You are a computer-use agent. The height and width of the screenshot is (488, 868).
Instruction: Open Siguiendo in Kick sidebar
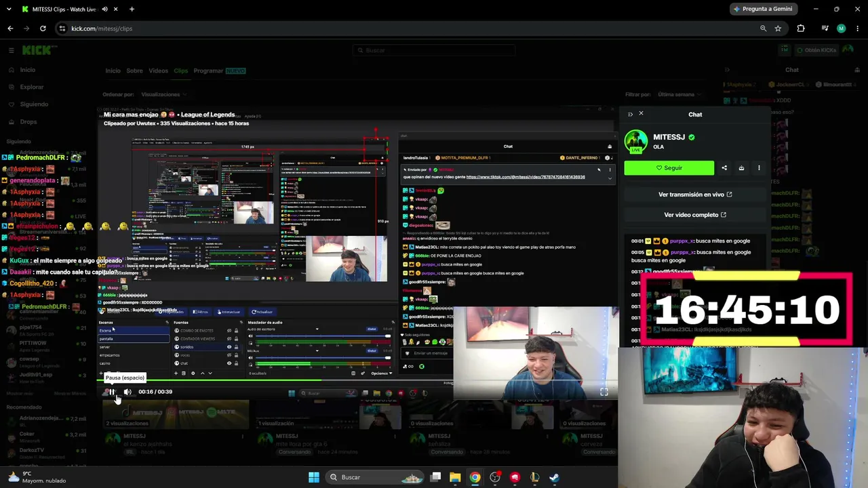(34, 104)
